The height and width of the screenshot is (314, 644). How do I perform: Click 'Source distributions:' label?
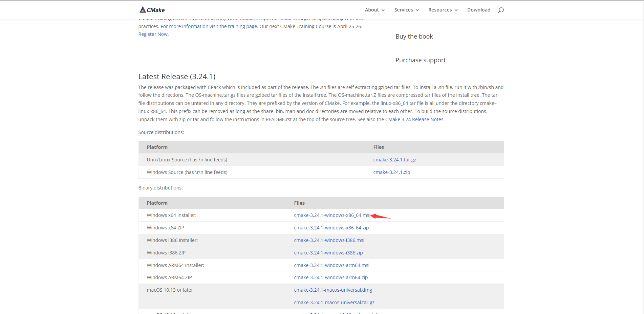click(161, 132)
